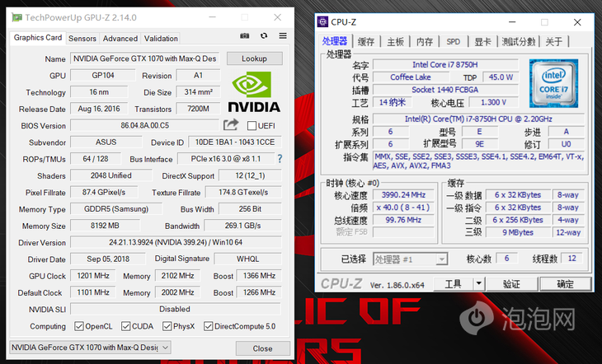Click the NVIDIA logo in GPU-Z
This screenshot has height=364, width=602.
coord(254,92)
